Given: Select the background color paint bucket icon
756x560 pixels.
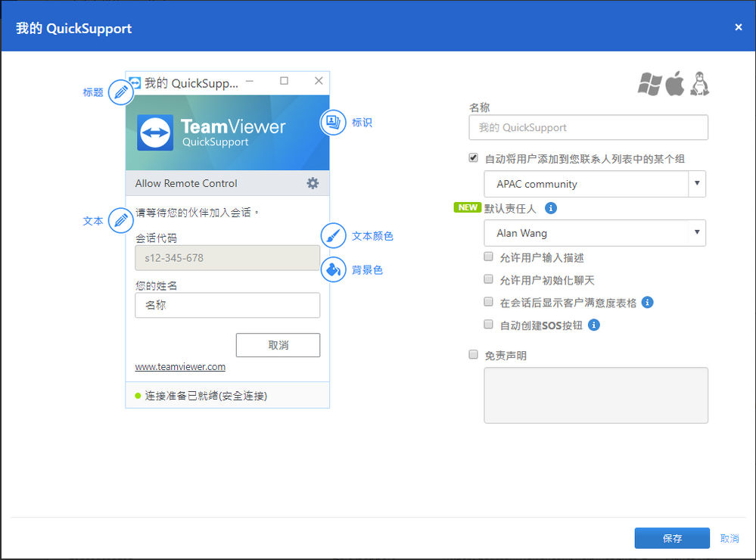Looking at the screenshot, I should click(x=333, y=269).
